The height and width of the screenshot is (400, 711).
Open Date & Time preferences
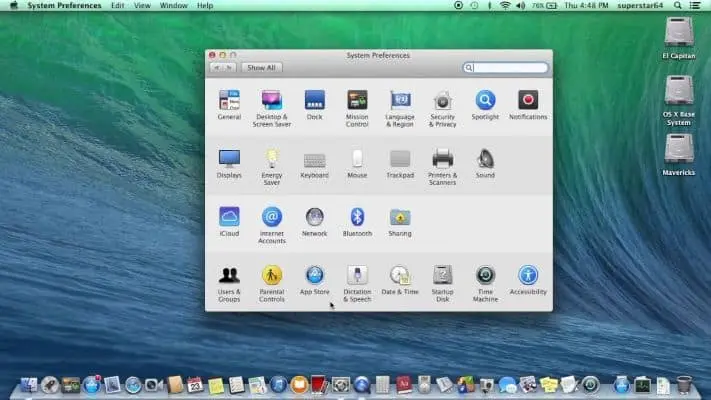[399, 280]
